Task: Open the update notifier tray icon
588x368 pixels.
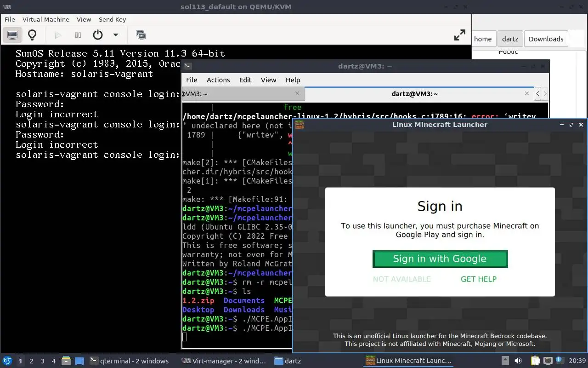Action: [560, 361]
